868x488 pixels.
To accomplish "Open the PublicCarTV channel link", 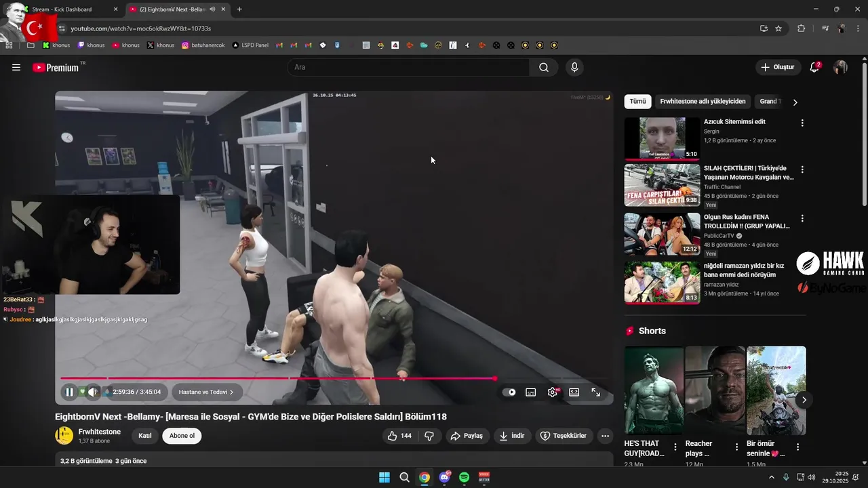I will pos(719,236).
